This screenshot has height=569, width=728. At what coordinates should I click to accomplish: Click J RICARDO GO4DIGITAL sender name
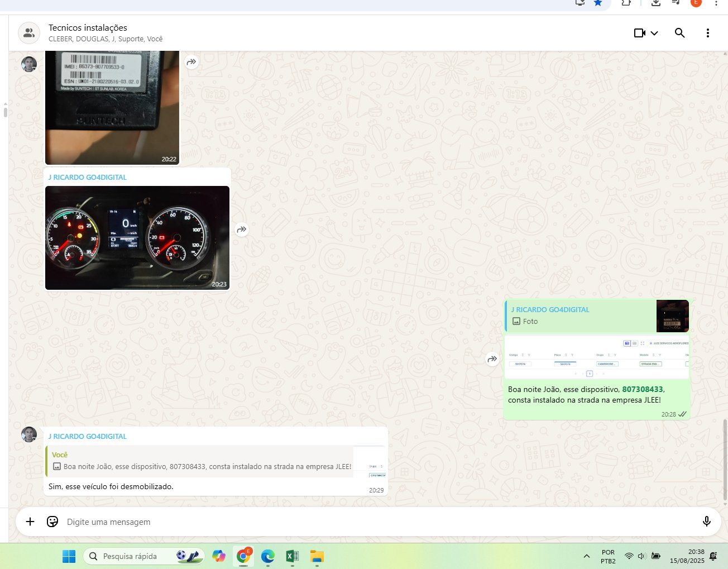(88, 177)
